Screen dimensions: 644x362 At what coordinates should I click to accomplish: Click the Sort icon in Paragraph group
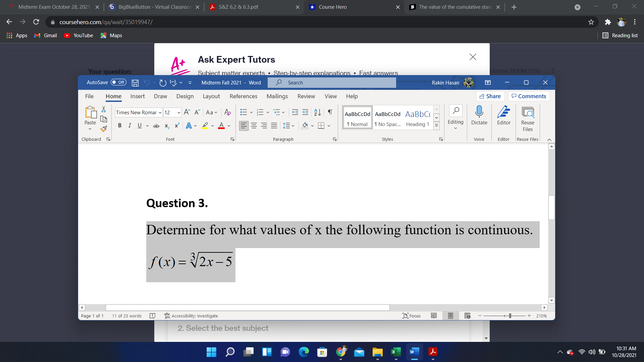click(317, 112)
